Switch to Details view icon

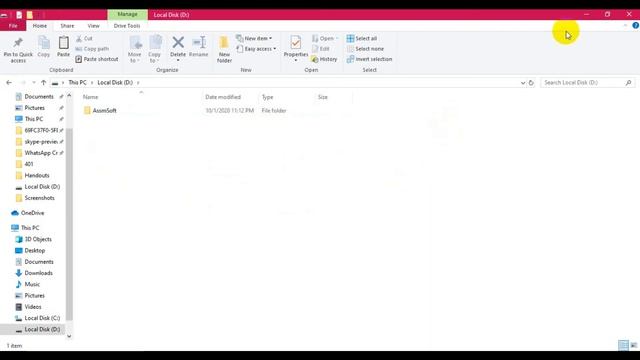623,345
